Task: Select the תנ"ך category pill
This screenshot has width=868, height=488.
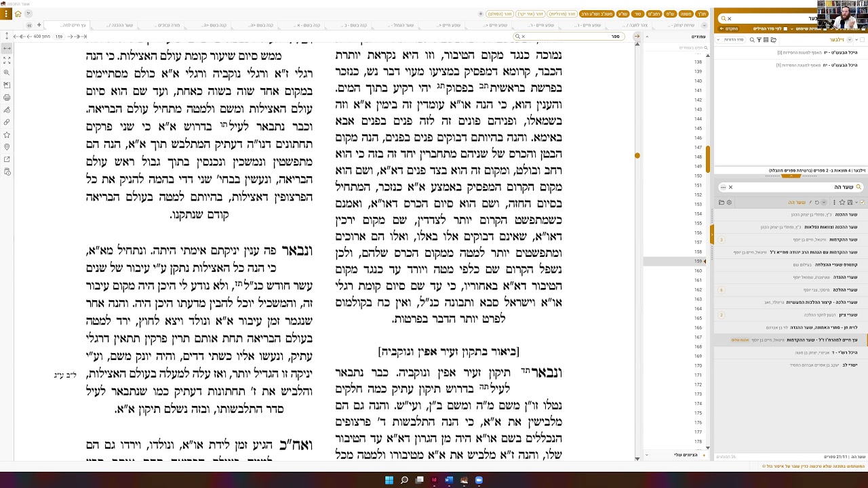Action: pyautogui.click(x=702, y=14)
